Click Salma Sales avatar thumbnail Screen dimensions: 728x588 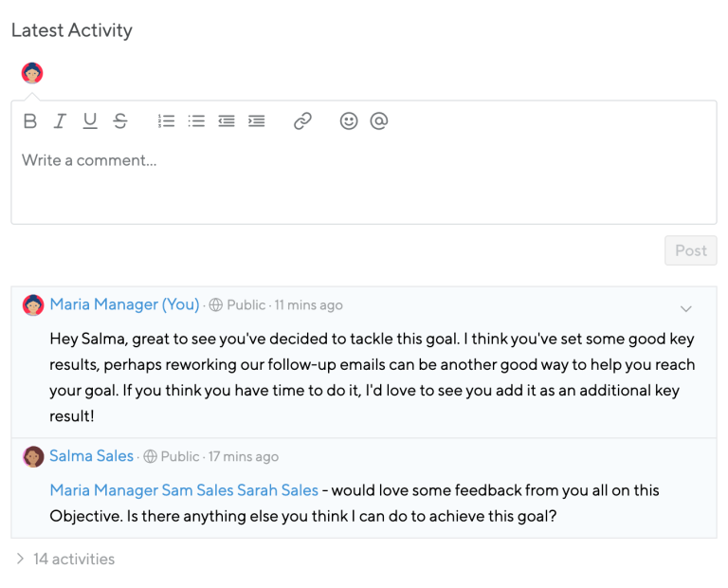33,456
